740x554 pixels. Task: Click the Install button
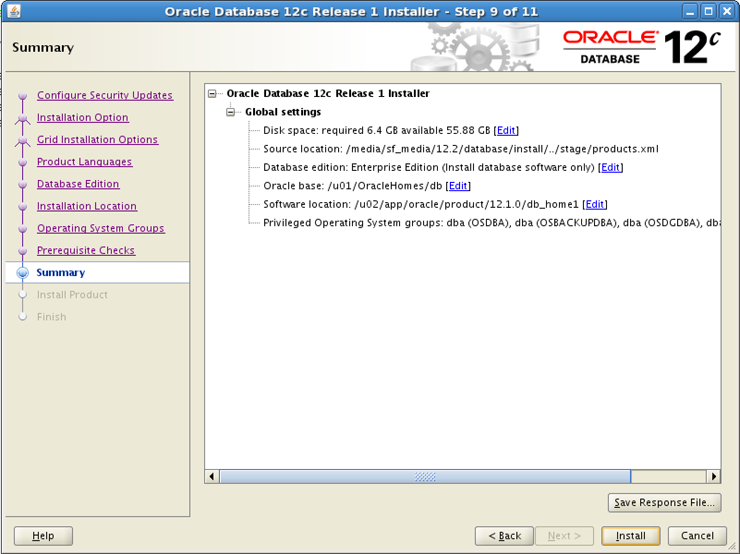coord(631,536)
